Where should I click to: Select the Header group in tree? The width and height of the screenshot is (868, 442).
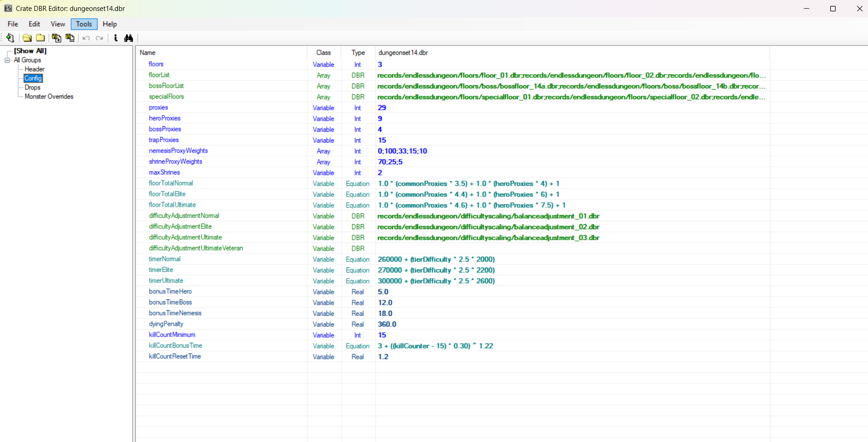point(35,69)
